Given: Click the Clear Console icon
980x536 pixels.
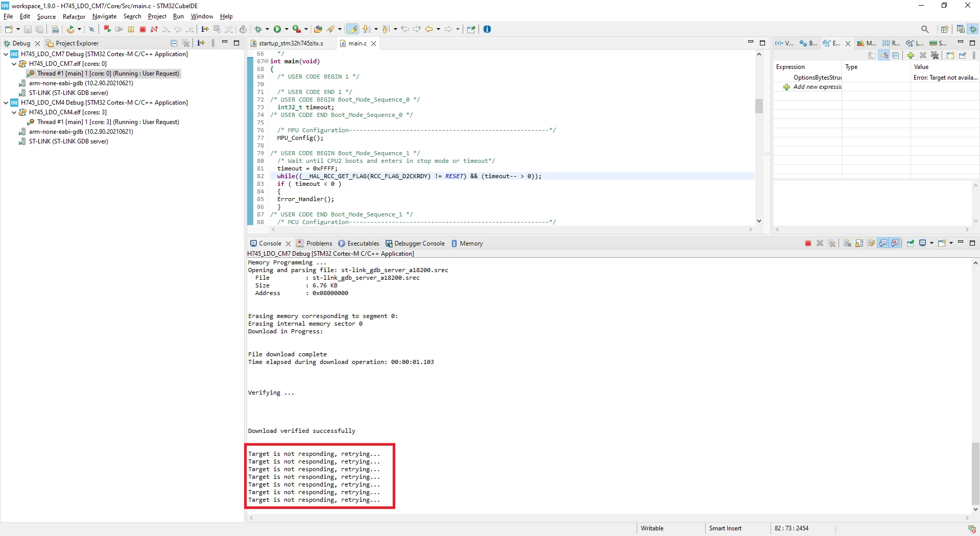Looking at the screenshot, I should (847, 243).
